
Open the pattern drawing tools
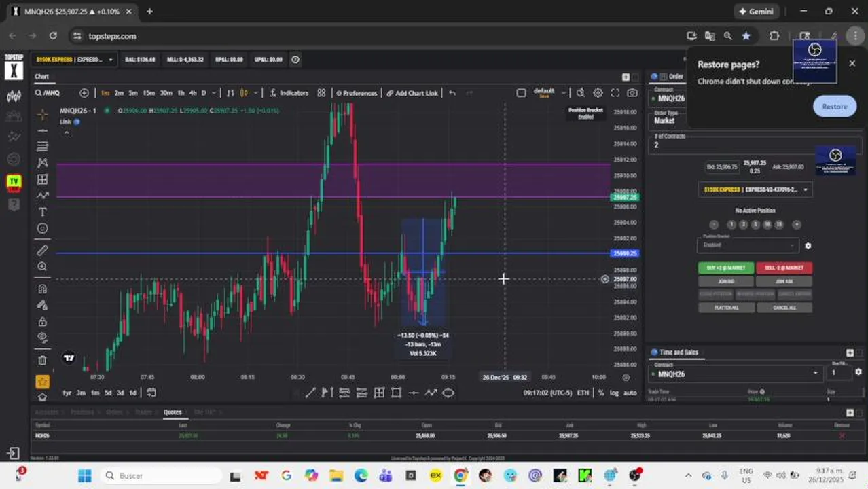click(x=42, y=163)
